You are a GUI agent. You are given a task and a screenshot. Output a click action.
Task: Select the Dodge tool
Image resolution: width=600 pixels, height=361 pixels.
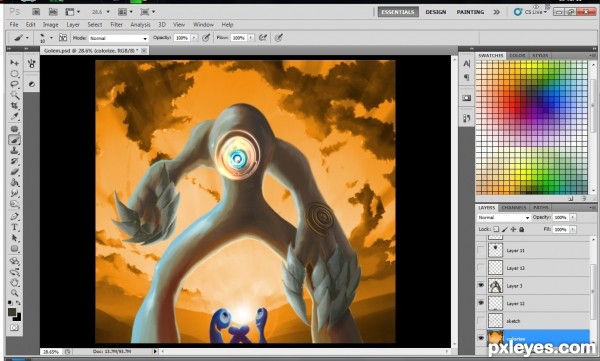coord(15,204)
